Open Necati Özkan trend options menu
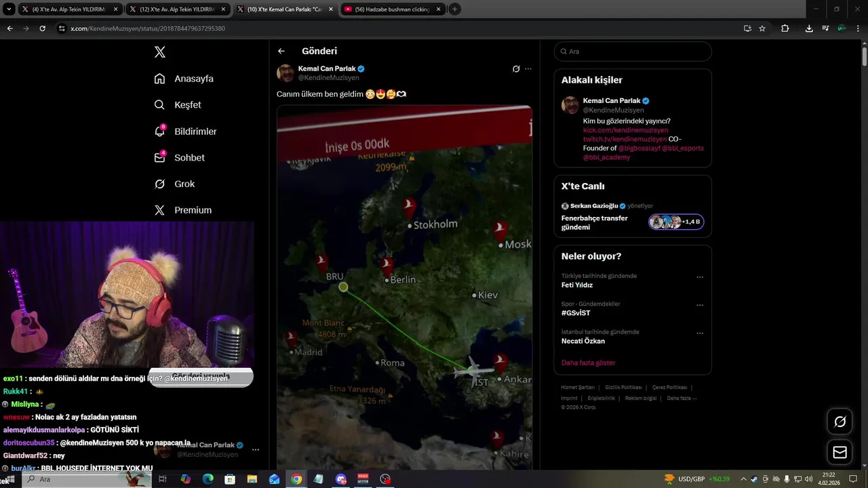The width and height of the screenshot is (868, 488). (700, 333)
